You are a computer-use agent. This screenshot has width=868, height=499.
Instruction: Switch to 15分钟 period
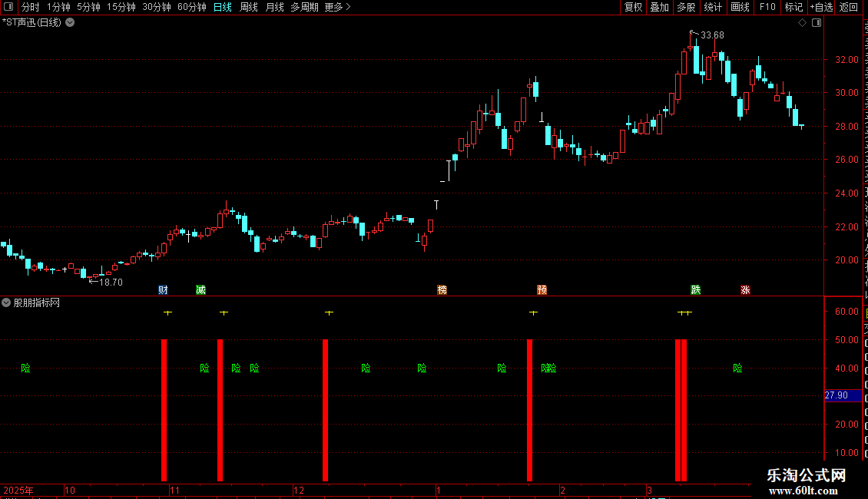click(121, 7)
